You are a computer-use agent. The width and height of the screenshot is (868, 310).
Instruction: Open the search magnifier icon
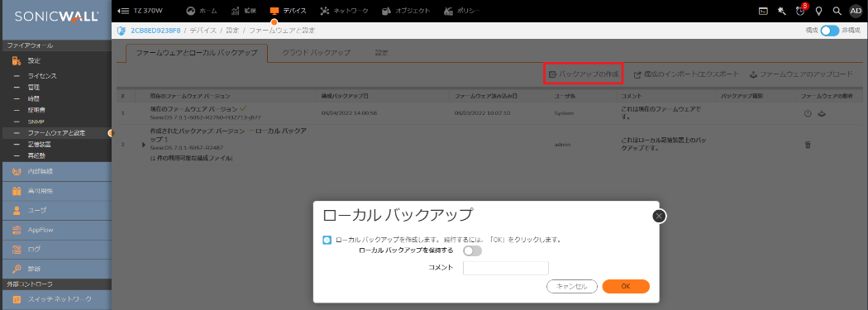click(837, 11)
